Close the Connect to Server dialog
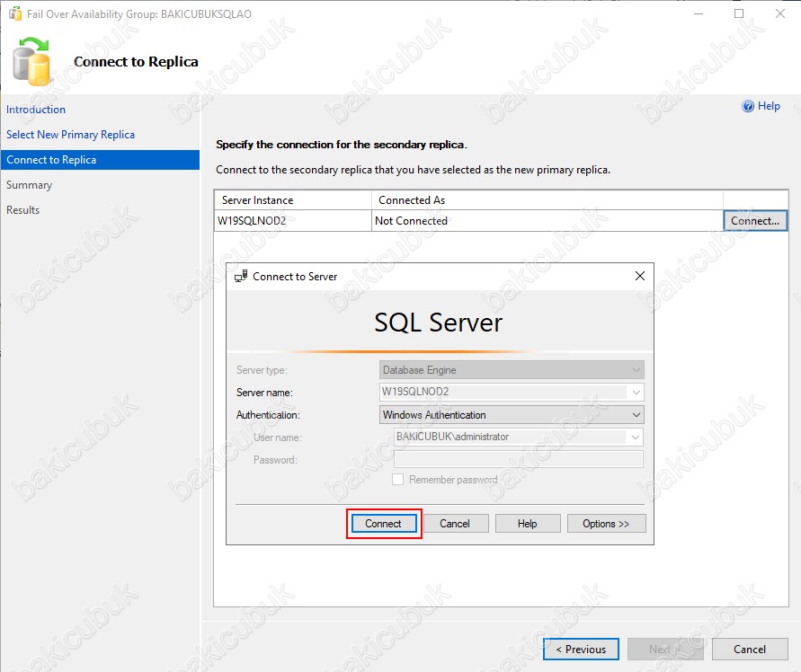Image resolution: width=801 pixels, height=672 pixels. click(639, 276)
